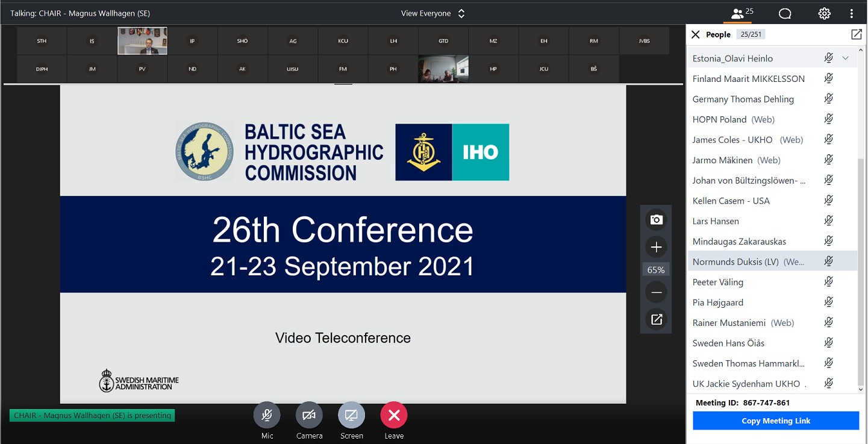Viewport: 868px width, 444px height.
Task: Expand the chevron next to Estonia_Olavi Heinlo
Action: (846, 58)
